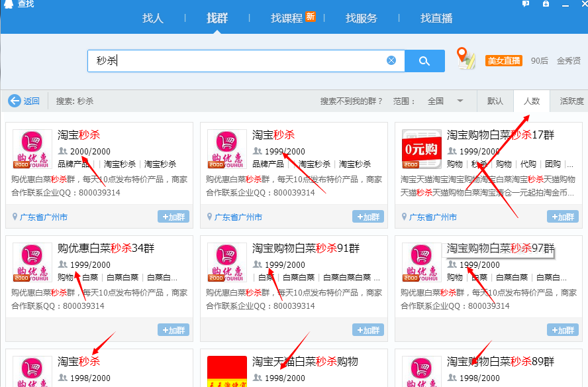Join the 淘宝购物白菜秒杀17群 group
This screenshot has height=387, width=588.
coord(562,217)
